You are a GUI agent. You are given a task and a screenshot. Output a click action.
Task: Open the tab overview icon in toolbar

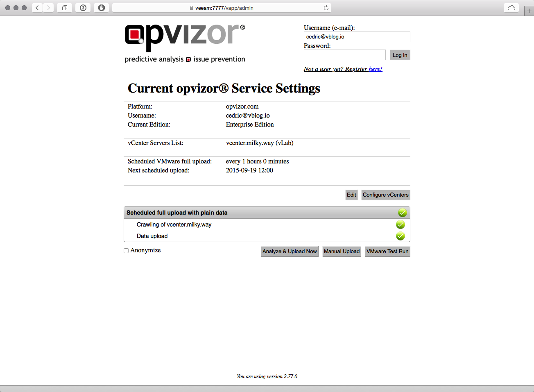click(x=64, y=8)
